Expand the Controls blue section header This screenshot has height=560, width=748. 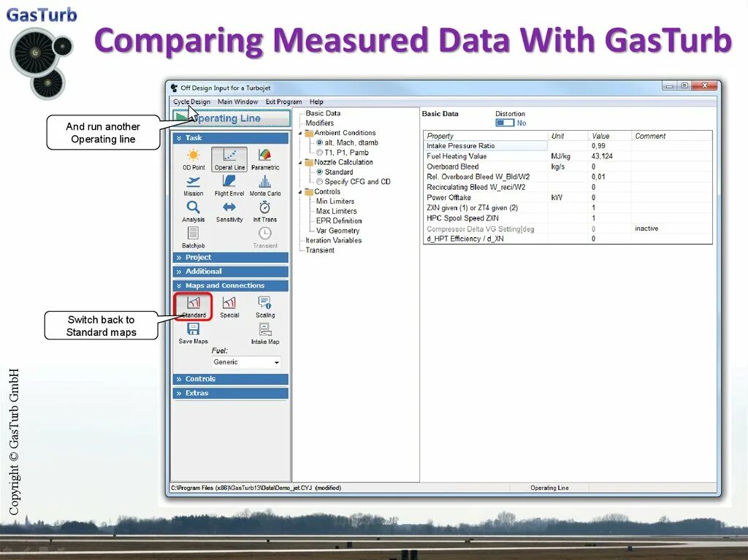(x=230, y=379)
